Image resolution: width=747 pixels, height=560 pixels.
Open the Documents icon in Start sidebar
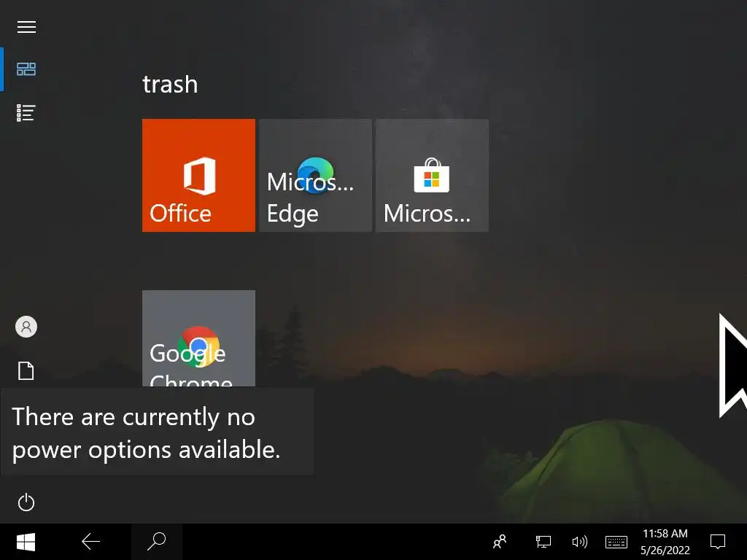click(26, 370)
